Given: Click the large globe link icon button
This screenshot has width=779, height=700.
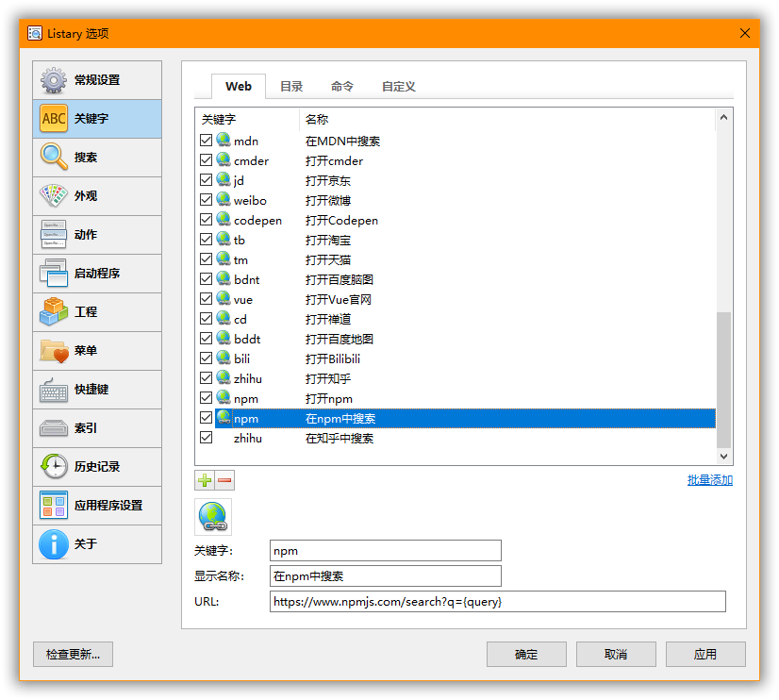Looking at the screenshot, I should [x=213, y=517].
